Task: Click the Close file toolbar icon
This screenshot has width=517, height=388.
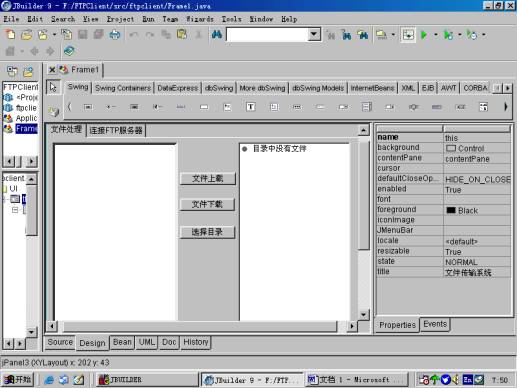Action: (67, 34)
